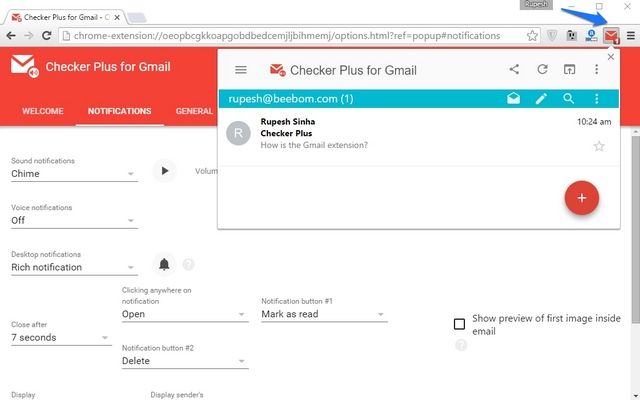
Task: Click the Checker Plus for Gmail popup title
Action: click(x=353, y=70)
